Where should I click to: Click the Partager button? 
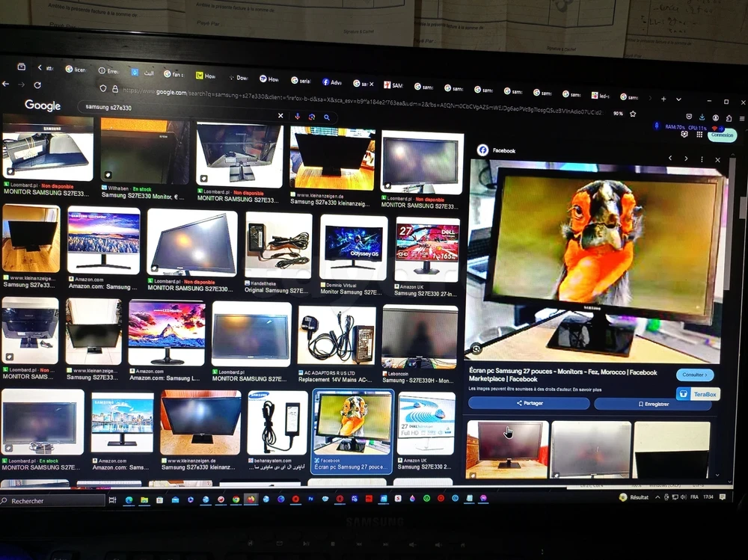pos(529,403)
